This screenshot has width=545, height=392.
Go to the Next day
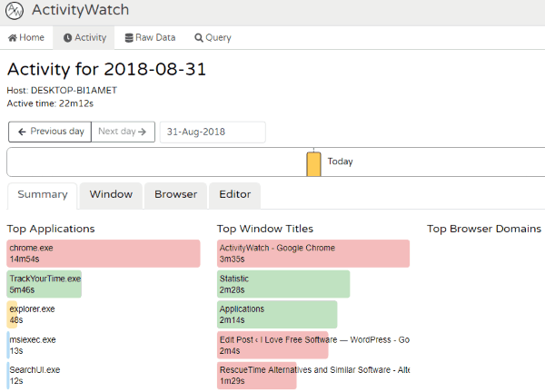(123, 132)
